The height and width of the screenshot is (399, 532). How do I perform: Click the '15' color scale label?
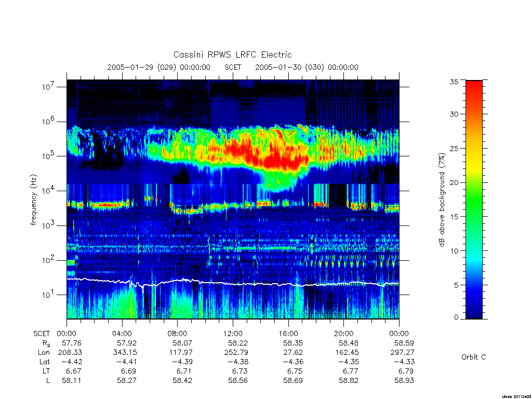click(x=454, y=217)
